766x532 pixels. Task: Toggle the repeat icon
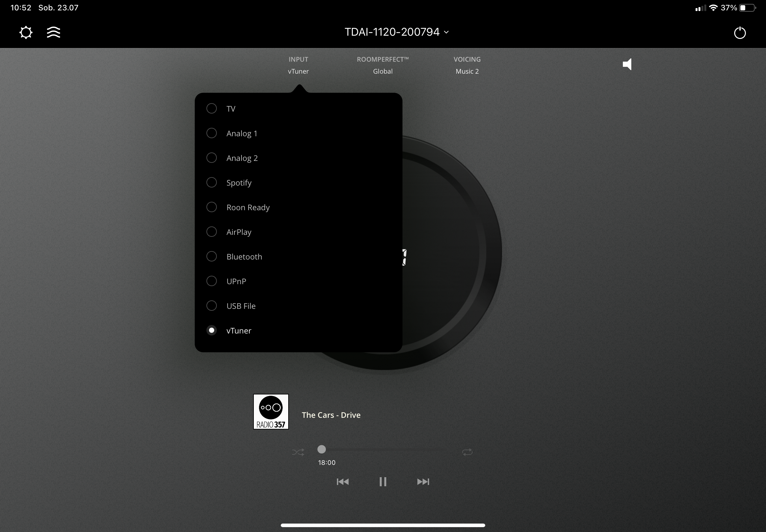(467, 452)
